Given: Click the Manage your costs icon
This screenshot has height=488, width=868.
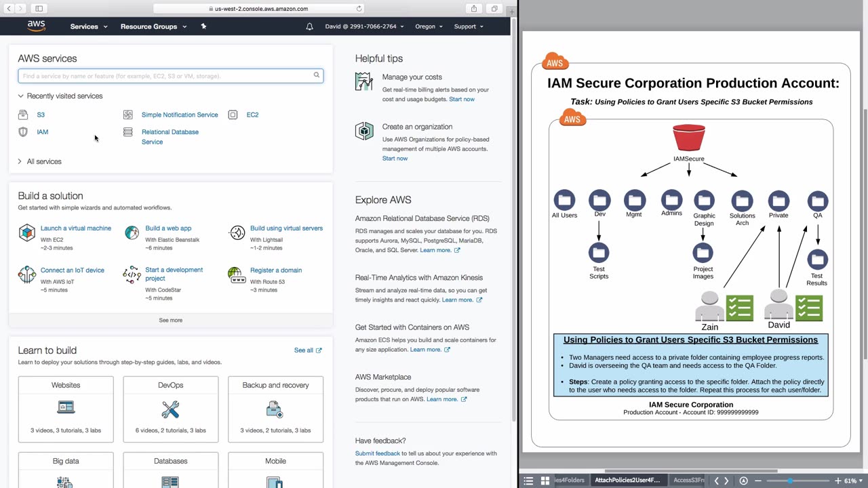Looking at the screenshot, I should (x=364, y=81).
